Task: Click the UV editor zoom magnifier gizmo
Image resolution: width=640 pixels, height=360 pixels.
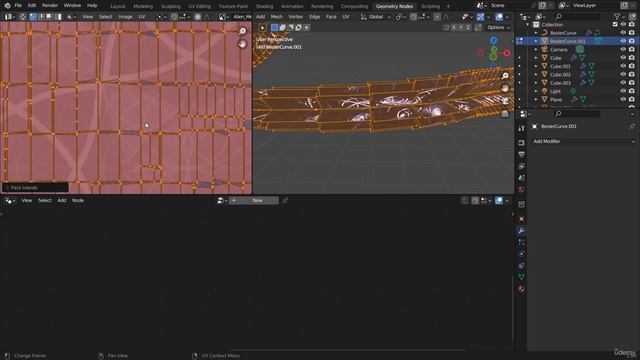Action: pyautogui.click(x=242, y=31)
